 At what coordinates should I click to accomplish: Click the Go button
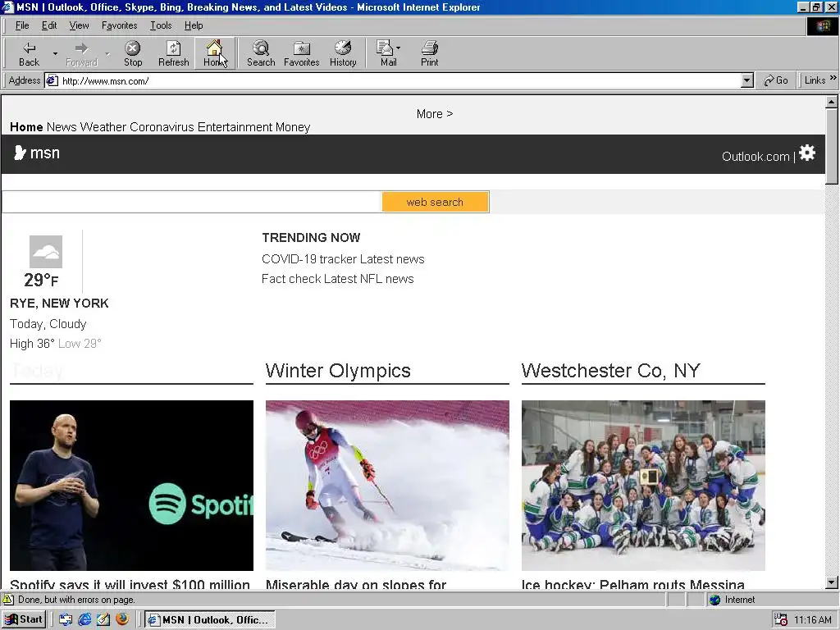point(776,80)
